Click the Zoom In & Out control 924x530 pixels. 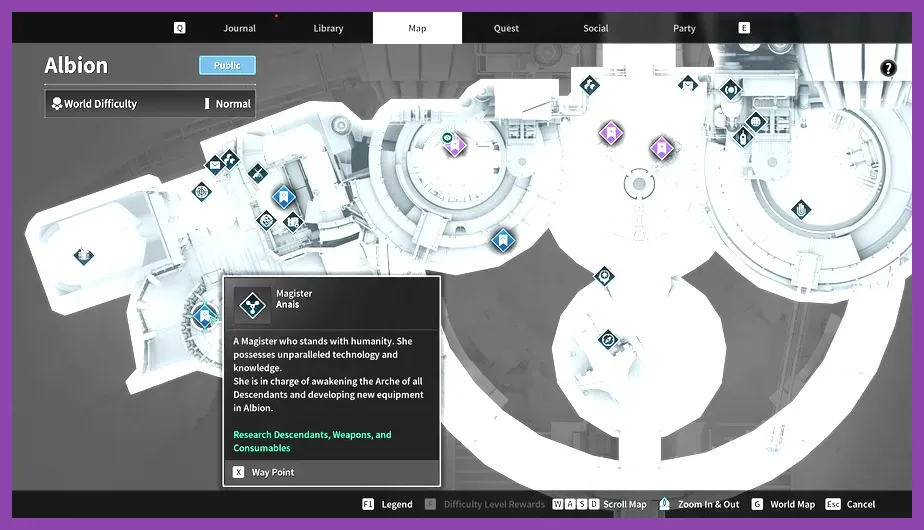click(699, 505)
